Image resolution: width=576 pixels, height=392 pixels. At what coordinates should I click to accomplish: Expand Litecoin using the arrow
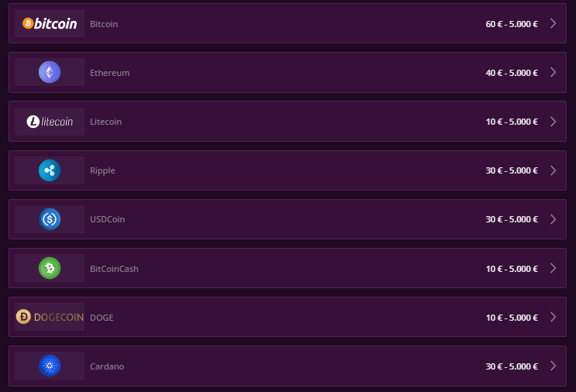tap(554, 122)
